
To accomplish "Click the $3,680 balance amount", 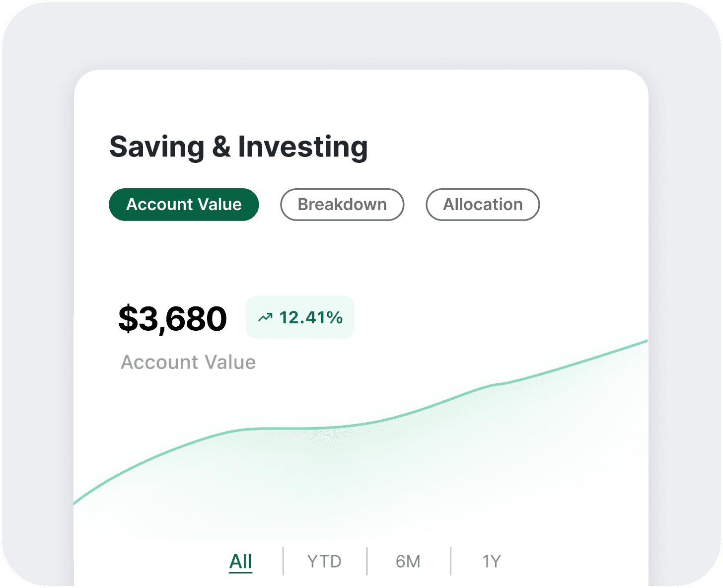I will 172,319.
